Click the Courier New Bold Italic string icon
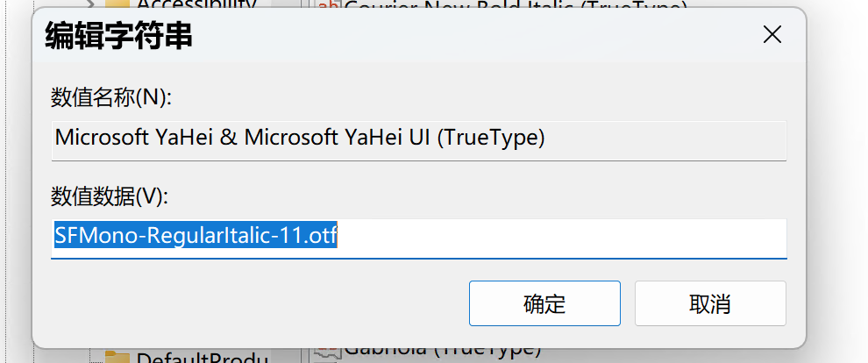 pos(329,4)
